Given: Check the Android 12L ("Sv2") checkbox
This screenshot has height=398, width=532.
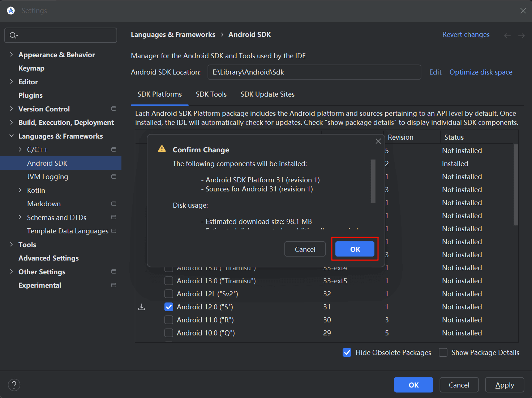Looking at the screenshot, I should (169, 294).
